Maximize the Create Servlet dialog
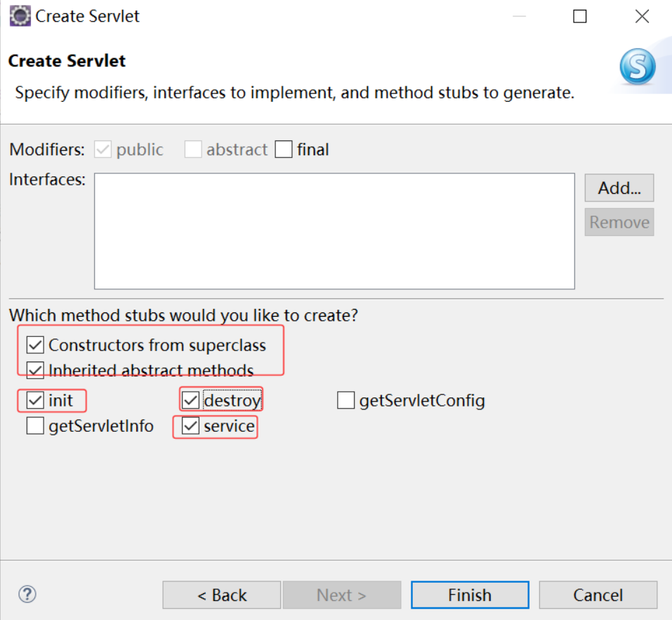Screen dimensions: 672x620 tap(580, 16)
